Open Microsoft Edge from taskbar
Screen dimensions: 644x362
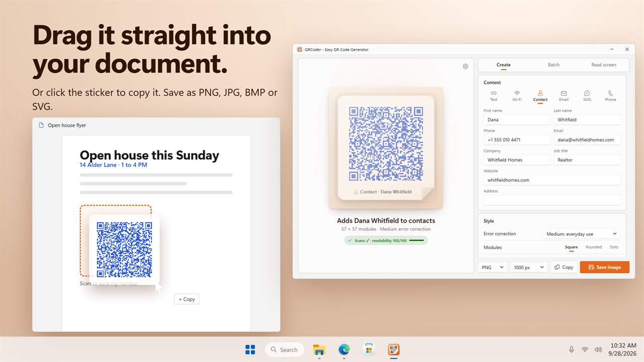coord(344,349)
